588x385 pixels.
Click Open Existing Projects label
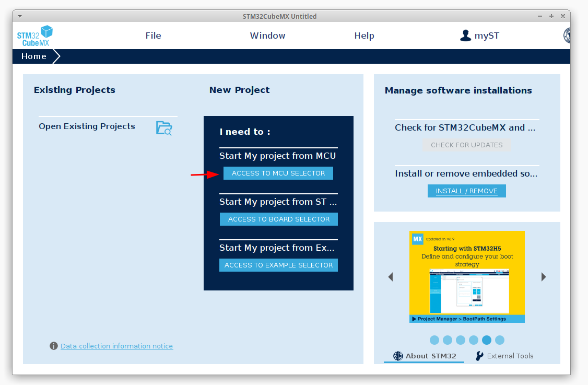pos(87,126)
